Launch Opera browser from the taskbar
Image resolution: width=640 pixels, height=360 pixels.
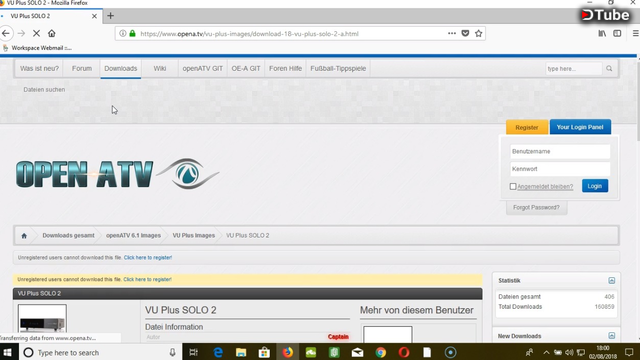coord(404,352)
